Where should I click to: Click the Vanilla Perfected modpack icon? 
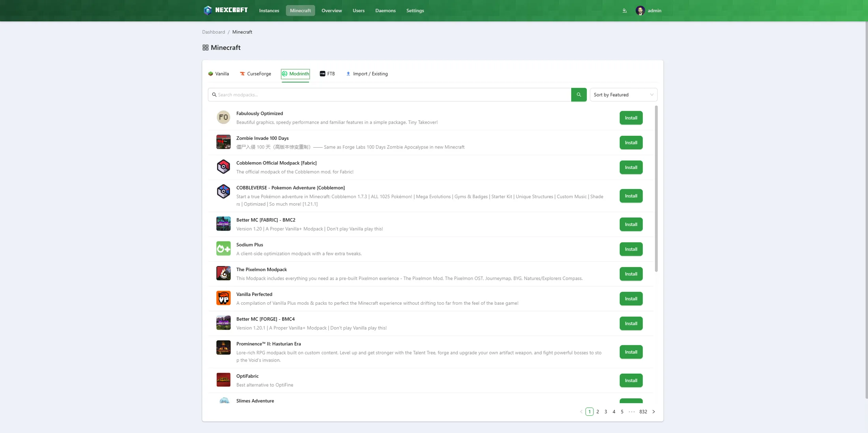223,298
